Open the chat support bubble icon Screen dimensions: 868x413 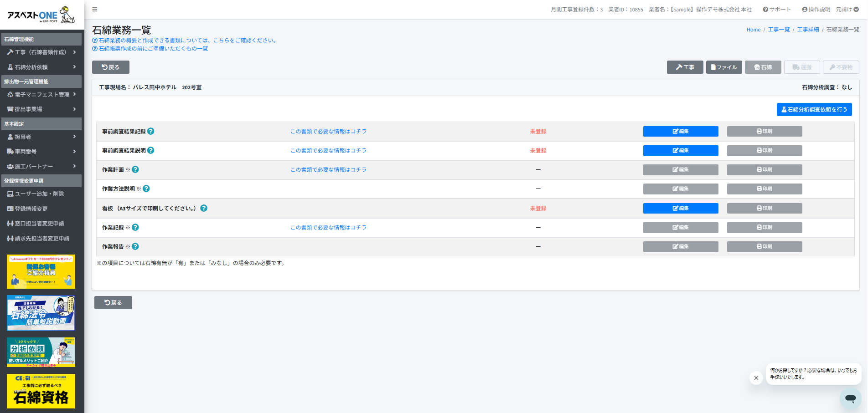click(x=850, y=398)
